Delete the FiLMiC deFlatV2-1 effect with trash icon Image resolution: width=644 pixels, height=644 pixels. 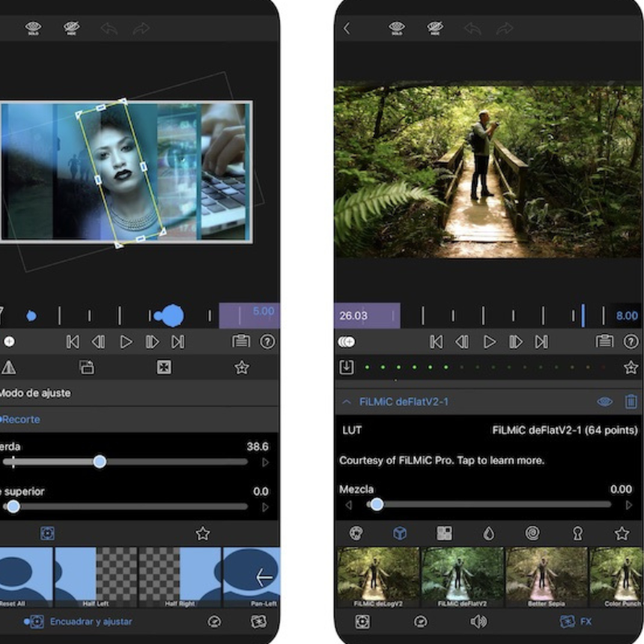pos(631,402)
